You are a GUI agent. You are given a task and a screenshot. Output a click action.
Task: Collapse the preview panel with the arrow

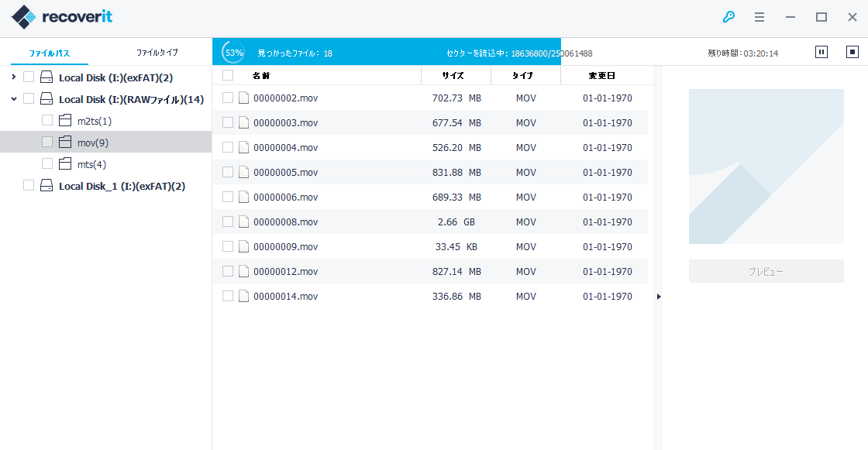pyautogui.click(x=659, y=296)
